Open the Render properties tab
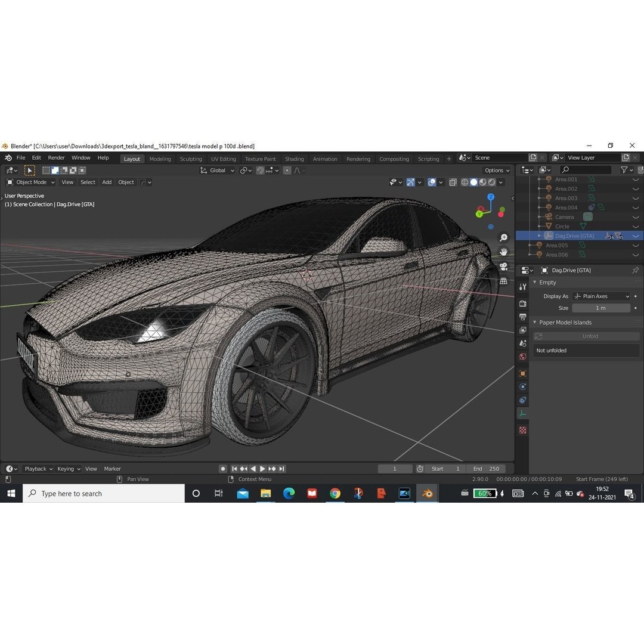The height and width of the screenshot is (644, 644). pyautogui.click(x=522, y=304)
